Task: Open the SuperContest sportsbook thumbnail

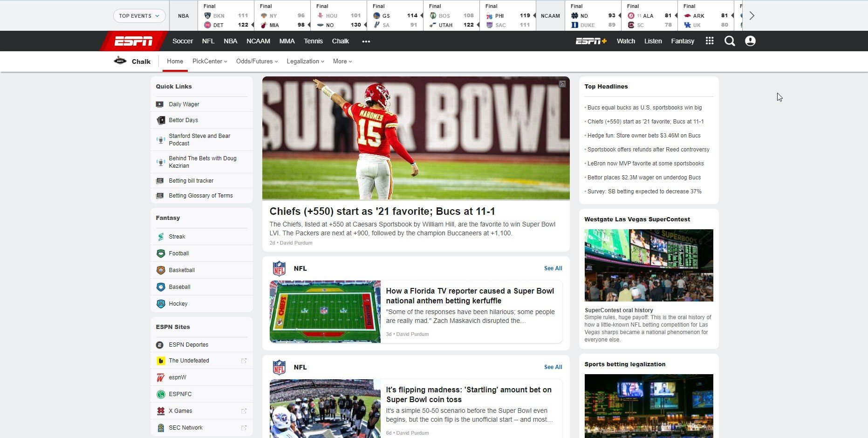Action: click(x=649, y=265)
